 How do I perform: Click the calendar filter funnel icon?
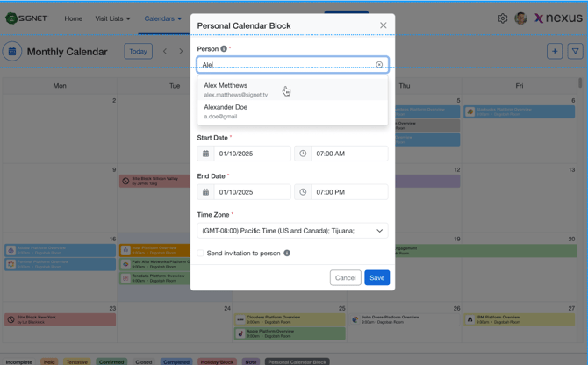[575, 52]
